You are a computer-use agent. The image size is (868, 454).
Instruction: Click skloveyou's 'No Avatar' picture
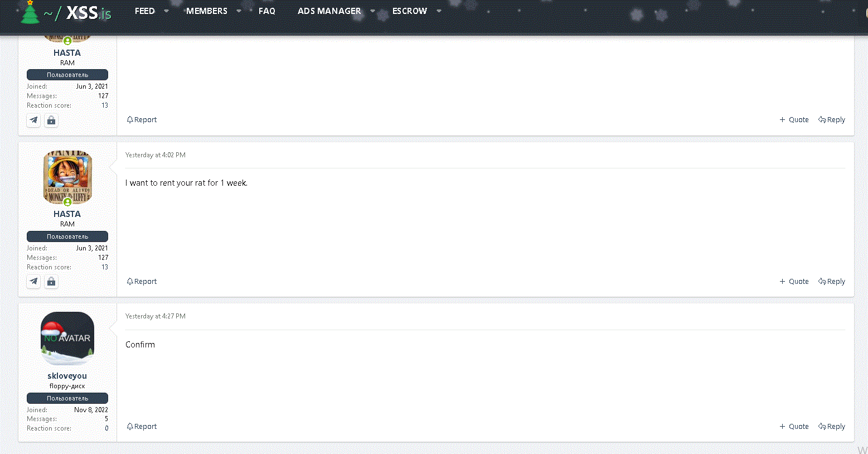pos(67,339)
